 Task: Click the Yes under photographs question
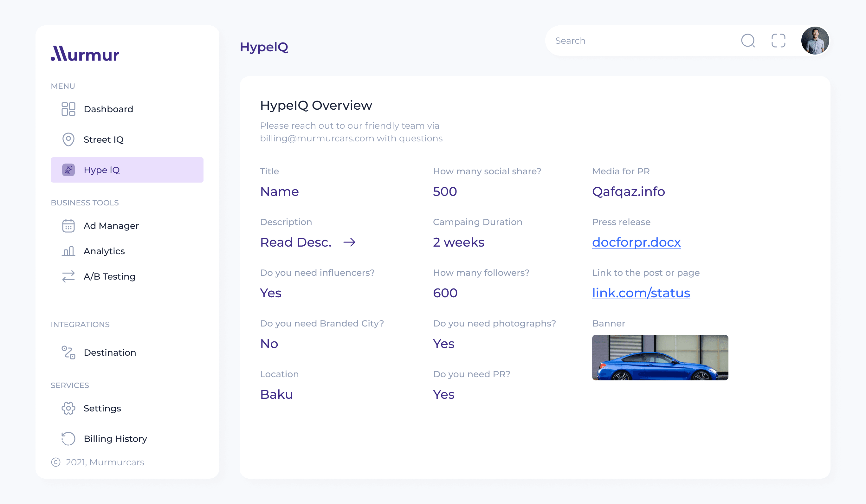coord(443,344)
